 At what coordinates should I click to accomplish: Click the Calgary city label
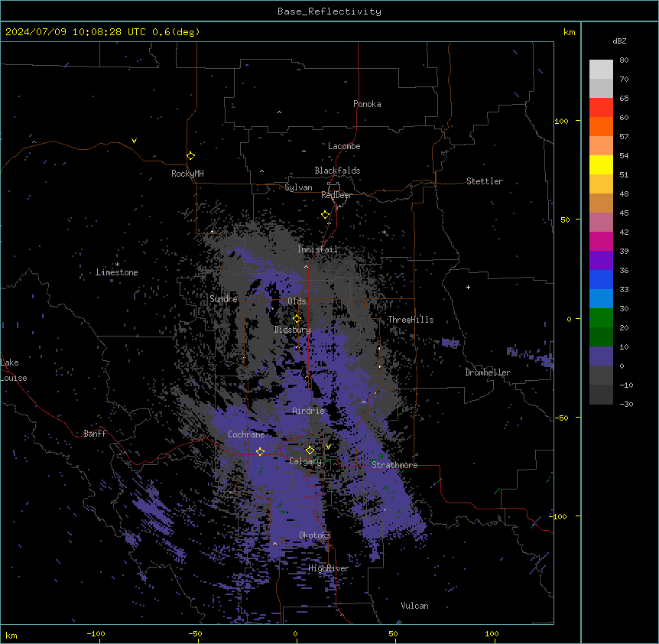coord(305,461)
